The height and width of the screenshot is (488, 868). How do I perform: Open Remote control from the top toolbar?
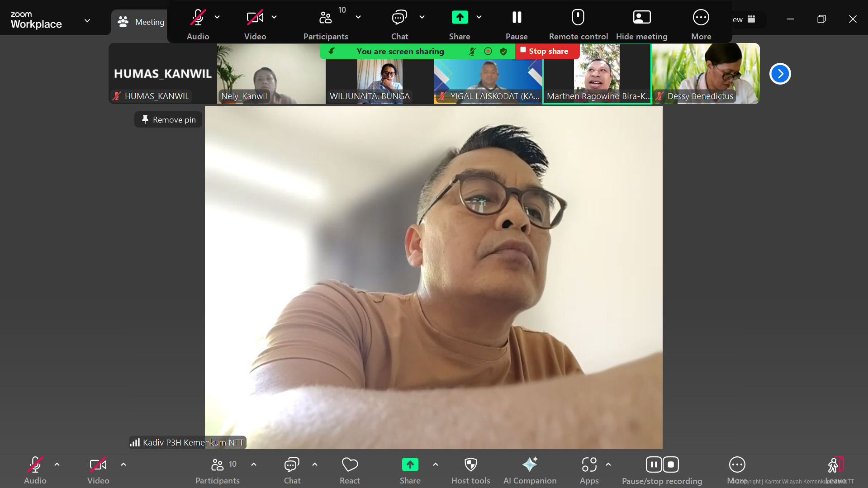578,23
